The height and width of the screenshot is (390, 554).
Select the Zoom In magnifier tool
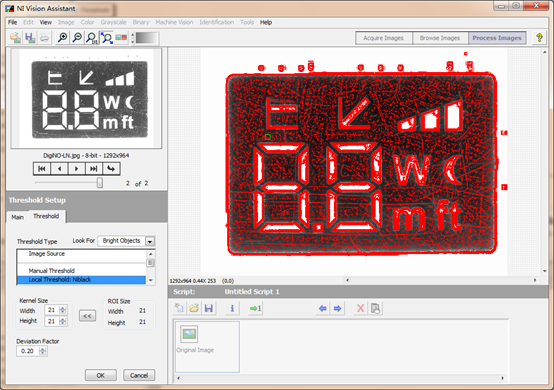(x=63, y=38)
